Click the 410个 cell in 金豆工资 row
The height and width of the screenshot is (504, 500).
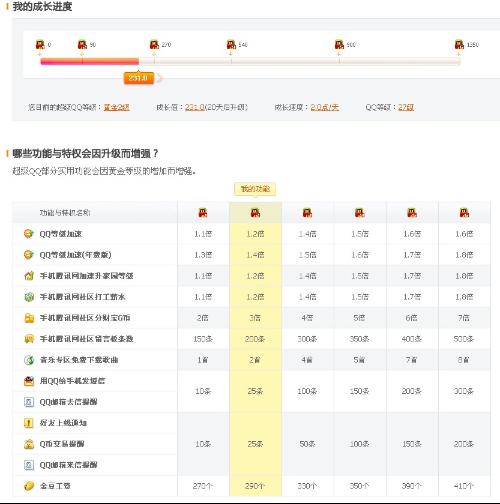(x=464, y=486)
